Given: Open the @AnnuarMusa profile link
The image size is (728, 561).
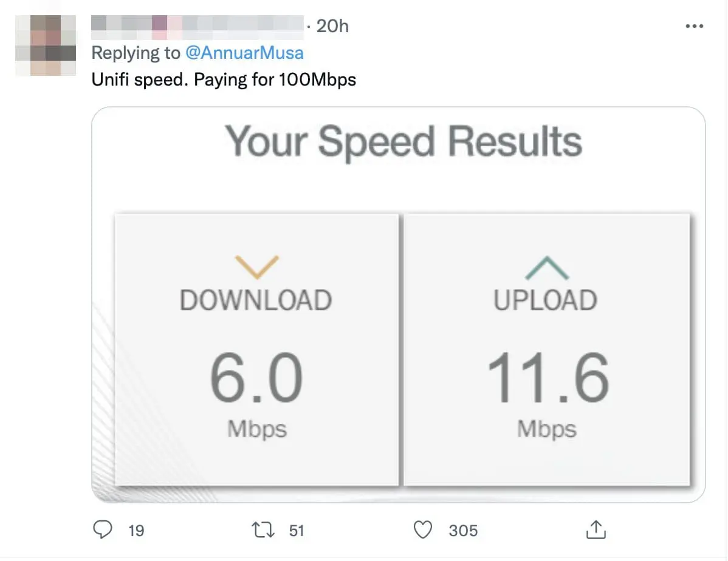Looking at the screenshot, I should [244, 53].
